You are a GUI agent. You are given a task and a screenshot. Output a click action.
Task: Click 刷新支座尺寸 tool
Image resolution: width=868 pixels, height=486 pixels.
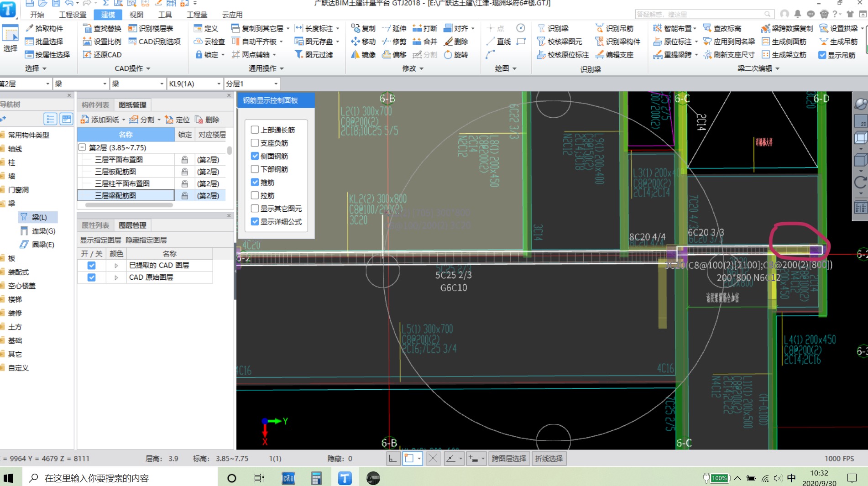729,55
